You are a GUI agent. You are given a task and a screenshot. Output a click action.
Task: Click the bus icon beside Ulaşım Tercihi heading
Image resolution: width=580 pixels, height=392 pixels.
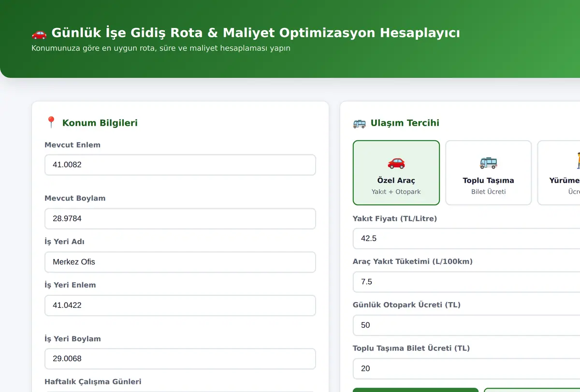click(360, 123)
